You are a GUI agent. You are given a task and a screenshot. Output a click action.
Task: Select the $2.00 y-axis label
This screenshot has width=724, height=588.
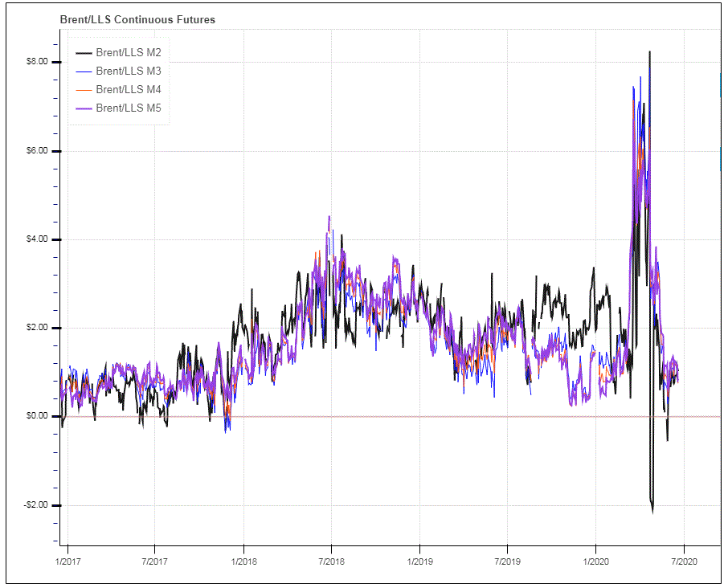(37, 328)
